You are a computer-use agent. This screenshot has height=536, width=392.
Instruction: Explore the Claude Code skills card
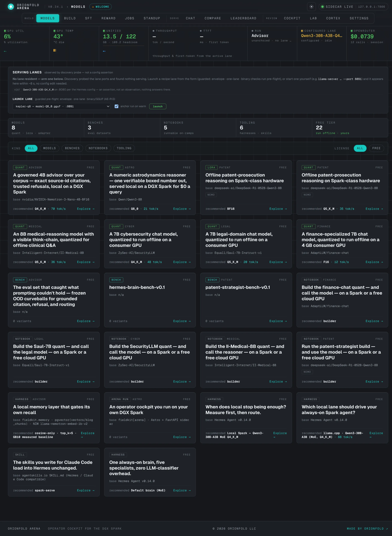click(x=86, y=490)
